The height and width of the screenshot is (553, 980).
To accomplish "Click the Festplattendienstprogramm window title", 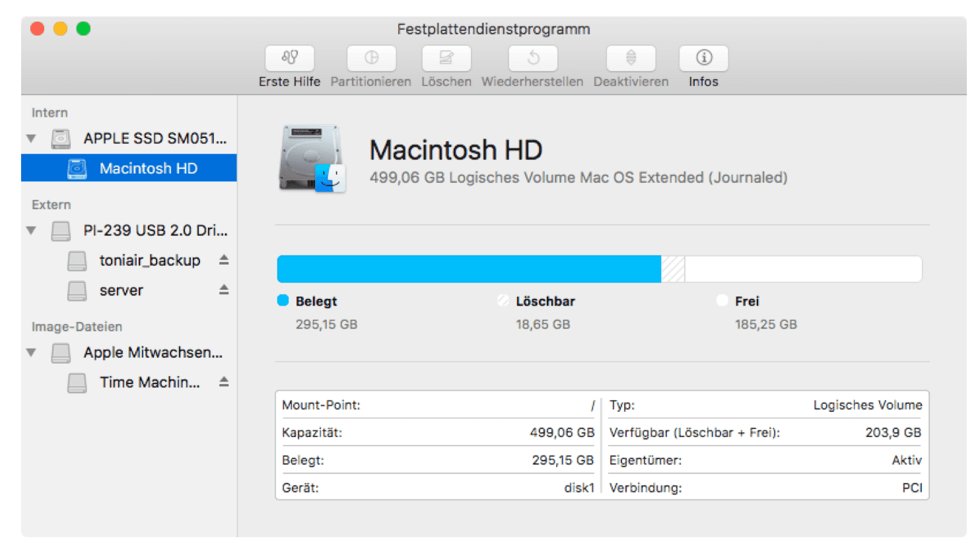I will point(493,29).
